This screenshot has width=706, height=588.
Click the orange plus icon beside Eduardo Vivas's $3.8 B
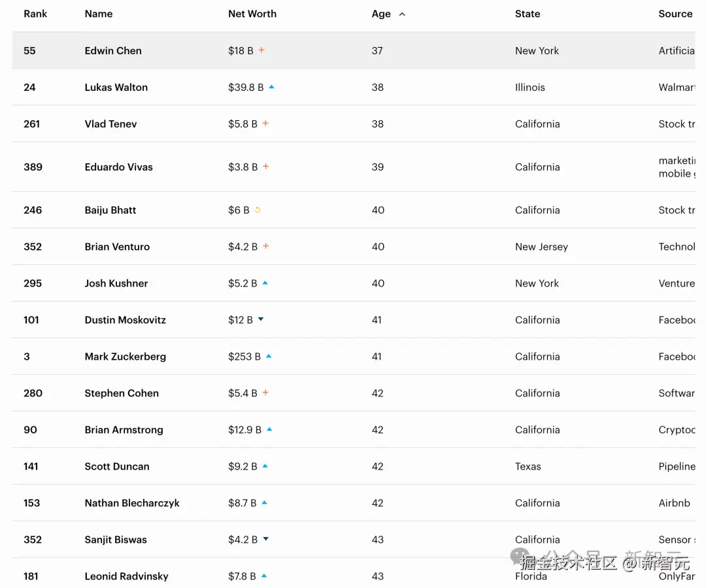(x=266, y=166)
